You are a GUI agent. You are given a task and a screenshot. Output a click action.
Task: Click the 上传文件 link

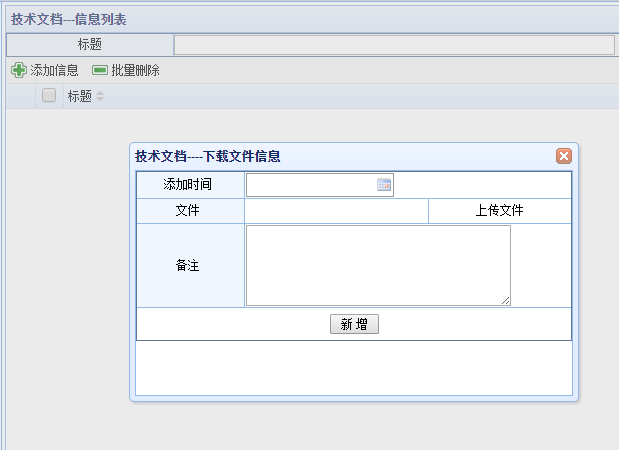pos(499,211)
